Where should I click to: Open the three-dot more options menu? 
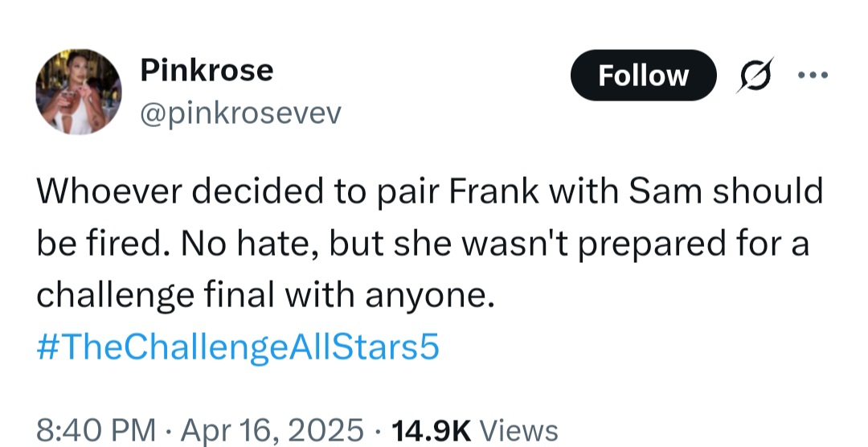(813, 75)
